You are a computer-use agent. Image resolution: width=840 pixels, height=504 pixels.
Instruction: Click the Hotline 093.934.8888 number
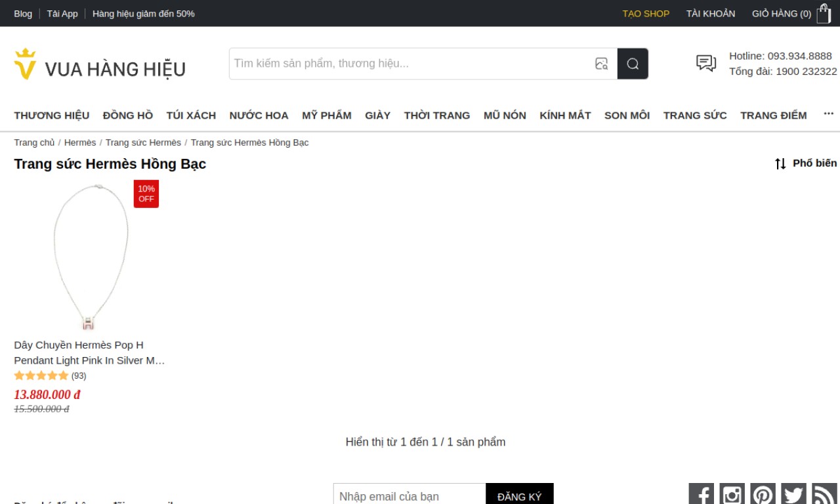click(x=800, y=56)
